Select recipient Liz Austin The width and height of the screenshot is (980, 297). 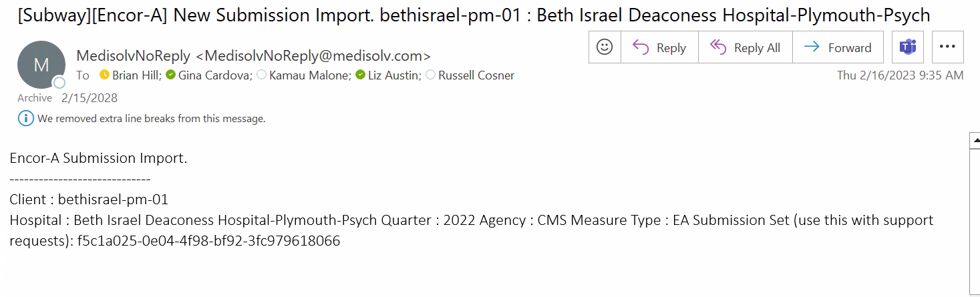[x=393, y=75]
